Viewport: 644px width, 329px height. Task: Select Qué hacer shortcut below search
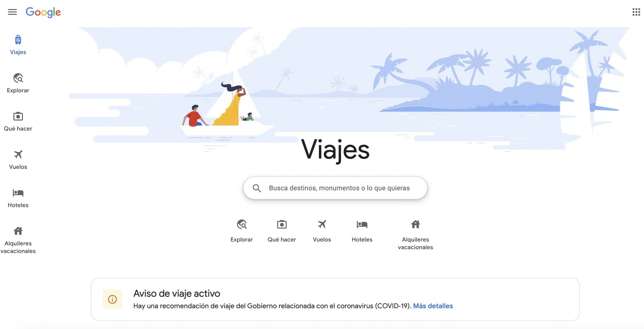tap(282, 231)
